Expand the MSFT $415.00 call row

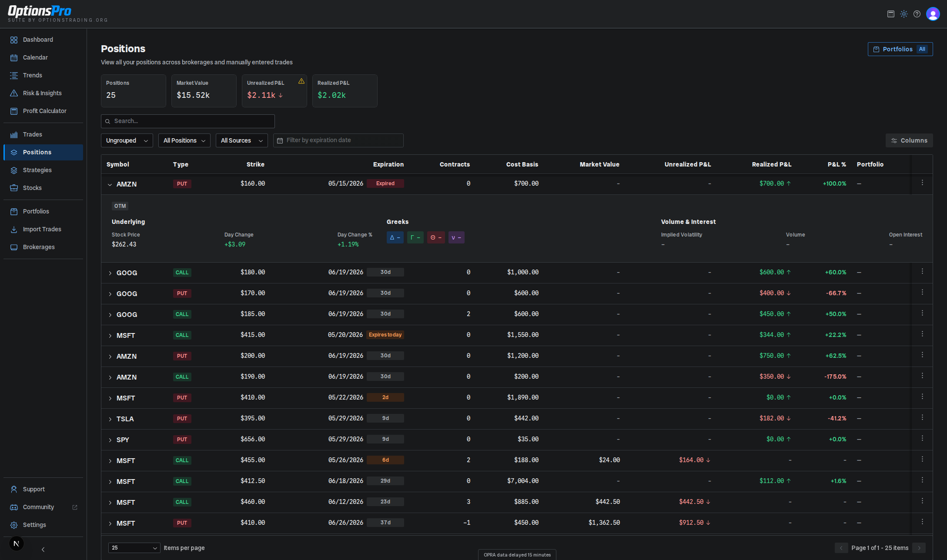coord(110,336)
